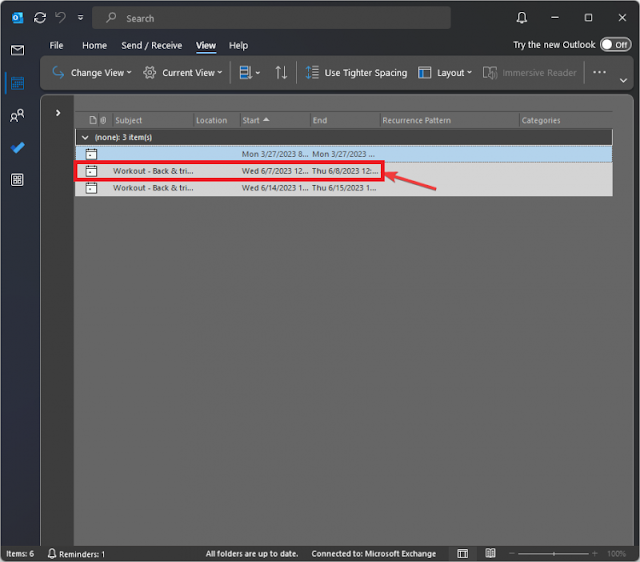Click calendar icon of Wed 6/14/2023 workout
640x562 pixels.
91,188
